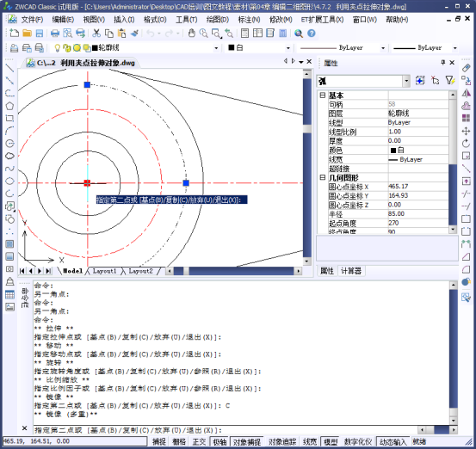Image resolution: width=476 pixels, height=449 pixels.
Task: Click the Print icon in the toolbar
Action: click(x=55, y=33)
